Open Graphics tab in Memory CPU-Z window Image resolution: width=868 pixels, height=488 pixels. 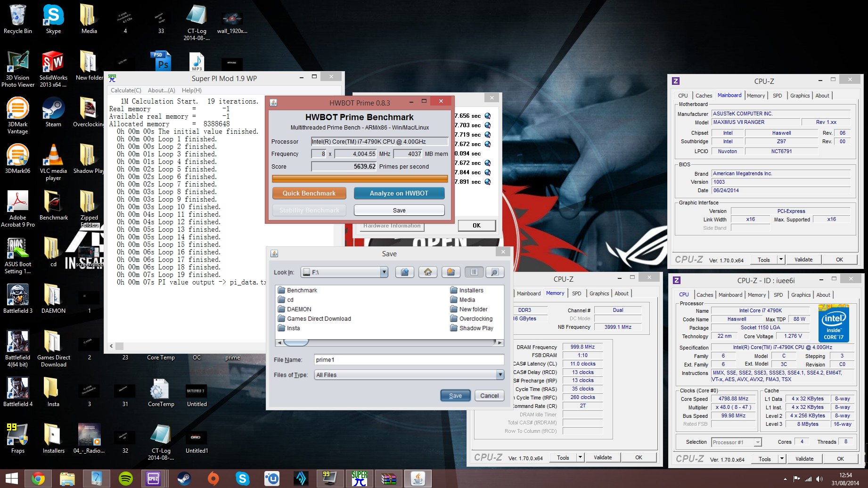pyautogui.click(x=599, y=293)
